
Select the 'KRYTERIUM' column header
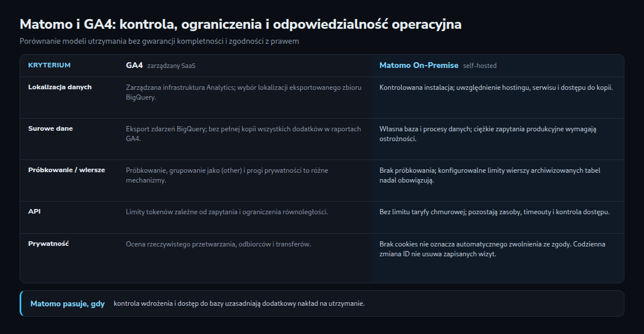(49, 65)
